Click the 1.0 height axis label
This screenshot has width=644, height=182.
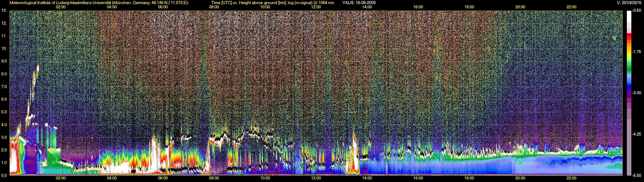click(4, 163)
